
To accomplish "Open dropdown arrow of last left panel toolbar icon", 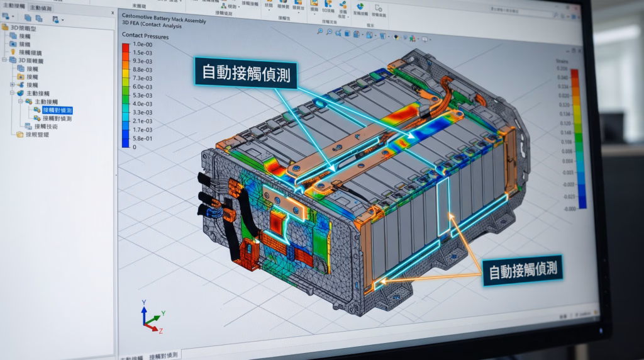I will pyautogui.click(x=62, y=20).
